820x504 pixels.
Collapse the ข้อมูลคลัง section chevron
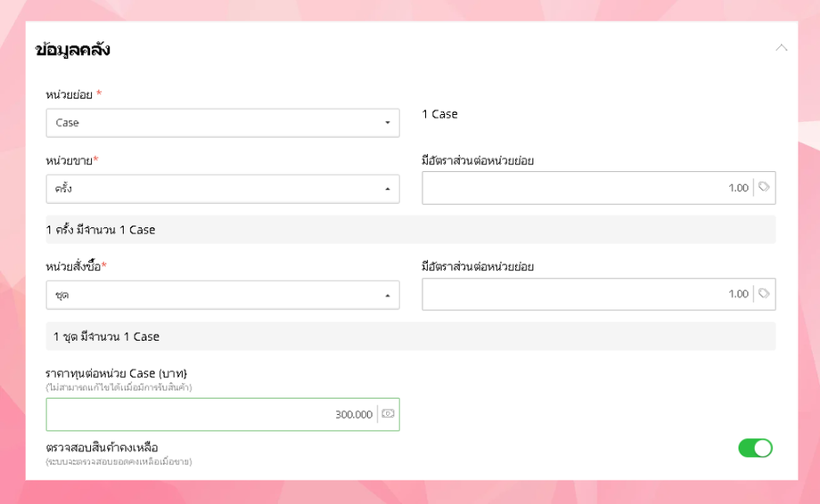click(x=781, y=48)
